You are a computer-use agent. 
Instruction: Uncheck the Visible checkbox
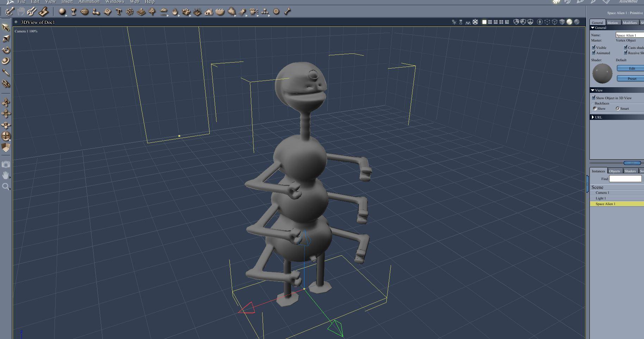(594, 47)
